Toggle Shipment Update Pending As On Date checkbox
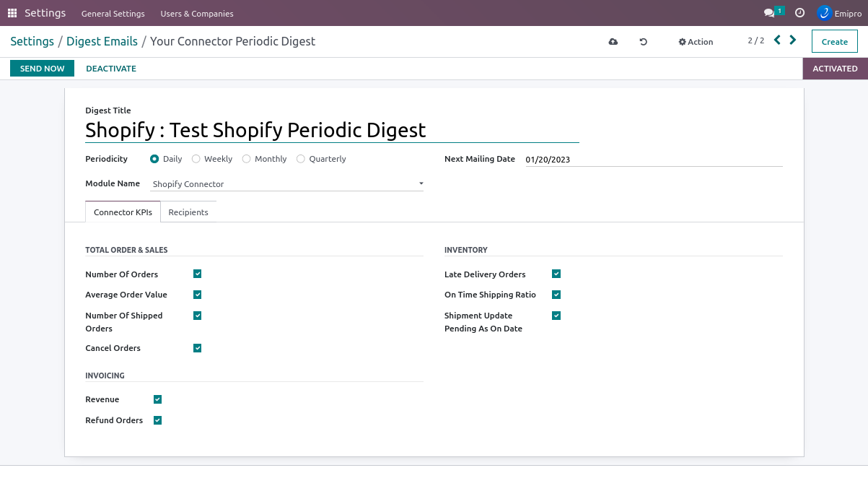The width and height of the screenshot is (868, 499). click(x=556, y=316)
